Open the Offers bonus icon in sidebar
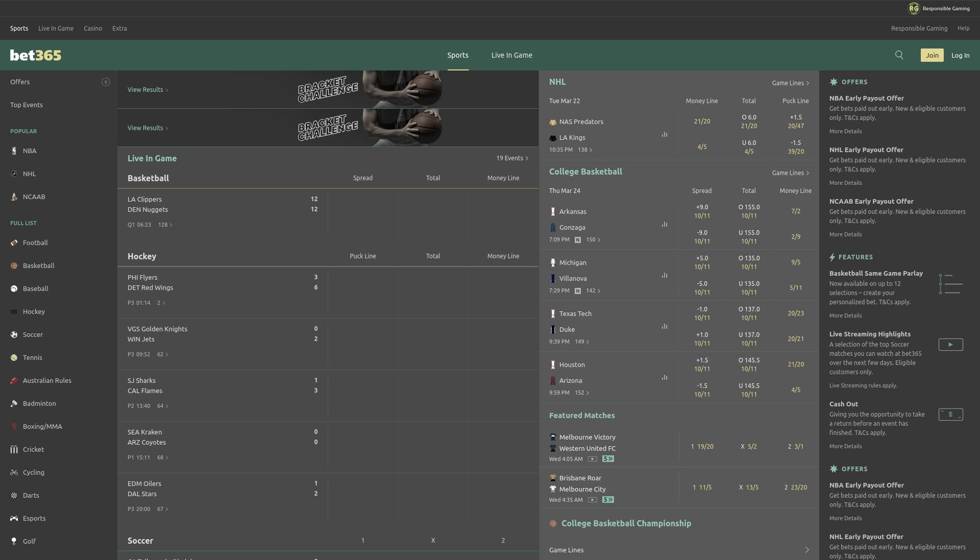Image resolution: width=980 pixels, height=560 pixels. 106,82
